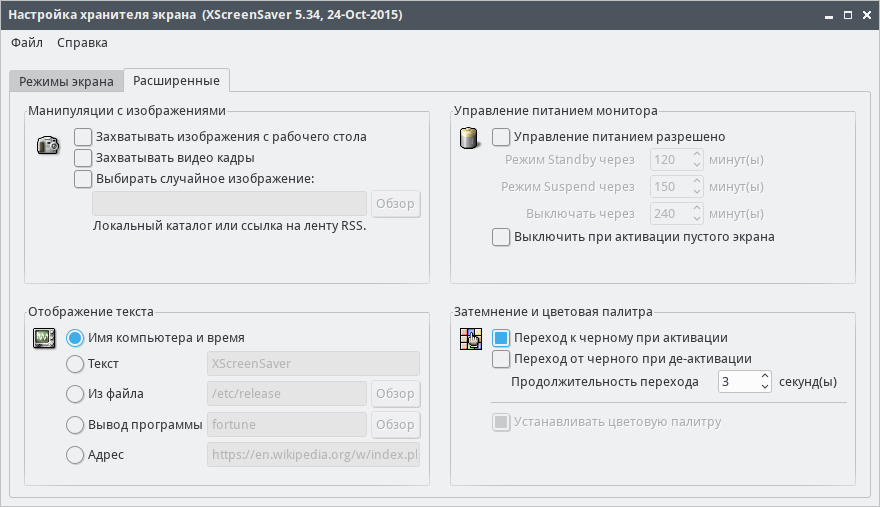Check 'Выключить при активации пустого экрана'
The width and height of the screenshot is (880, 507).
pyautogui.click(x=501, y=237)
